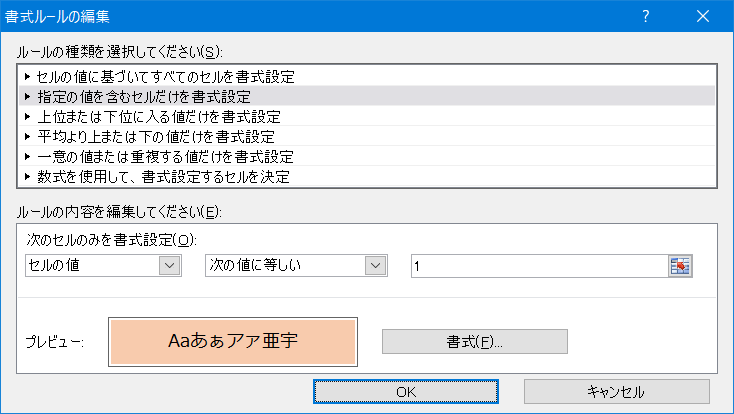
Task: Open the セルの値 dropdown
Action: tap(103, 266)
